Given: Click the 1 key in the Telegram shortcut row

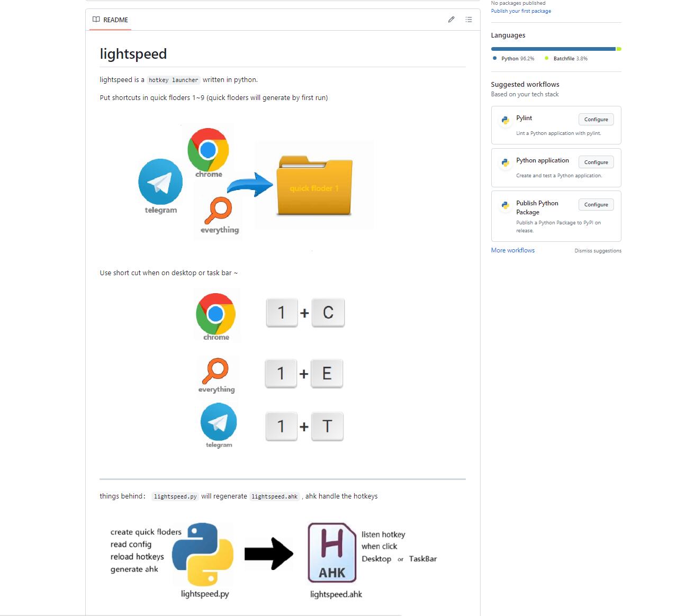Looking at the screenshot, I should tap(282, 426).
